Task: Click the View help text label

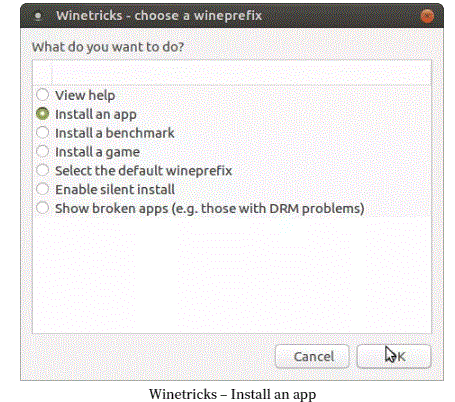Action: click(85, 95)
